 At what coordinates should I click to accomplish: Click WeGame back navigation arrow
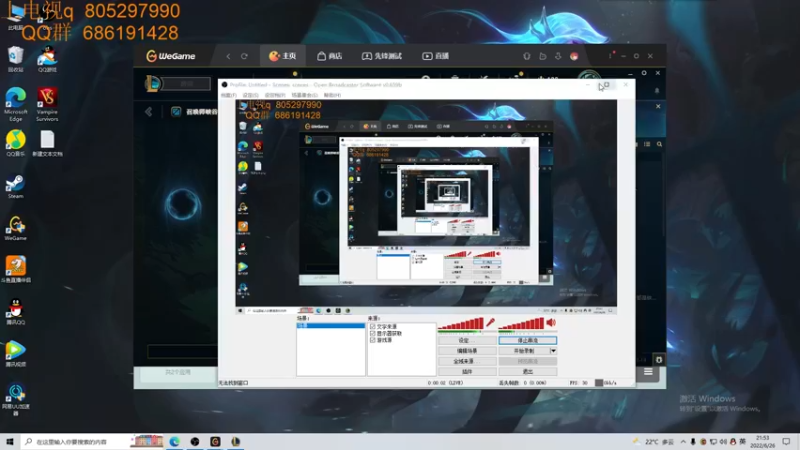[x=228, y=56]
